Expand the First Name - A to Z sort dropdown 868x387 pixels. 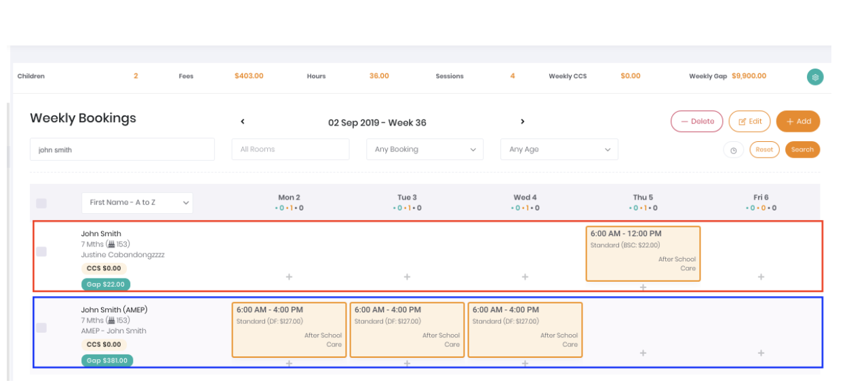click(x=137, y=203)
